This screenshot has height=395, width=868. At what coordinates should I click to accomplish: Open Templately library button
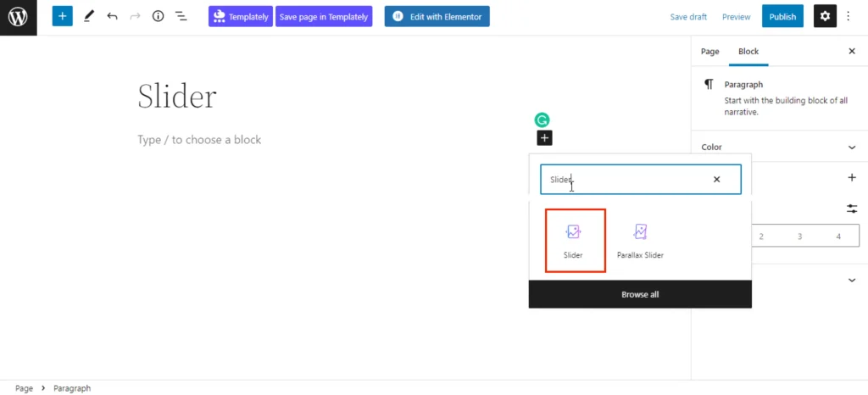[x=240, y=17]
